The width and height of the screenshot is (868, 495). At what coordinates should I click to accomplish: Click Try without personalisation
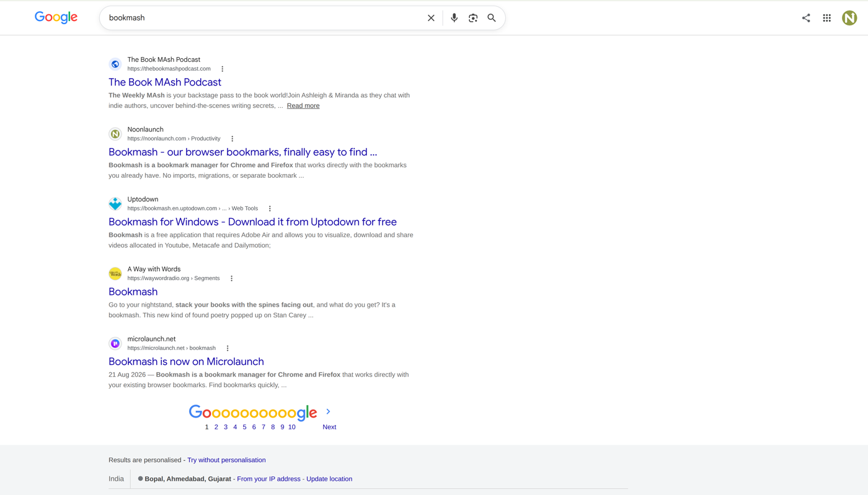click(x=226, y=460)
